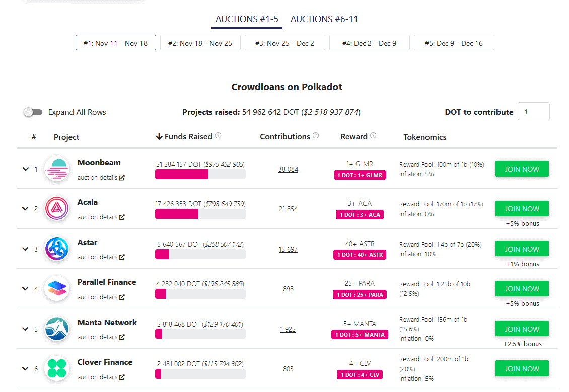Viewport: 569px width, 392px height.
Task: Click the Clover Finance logo
Action: coord(56,369)
